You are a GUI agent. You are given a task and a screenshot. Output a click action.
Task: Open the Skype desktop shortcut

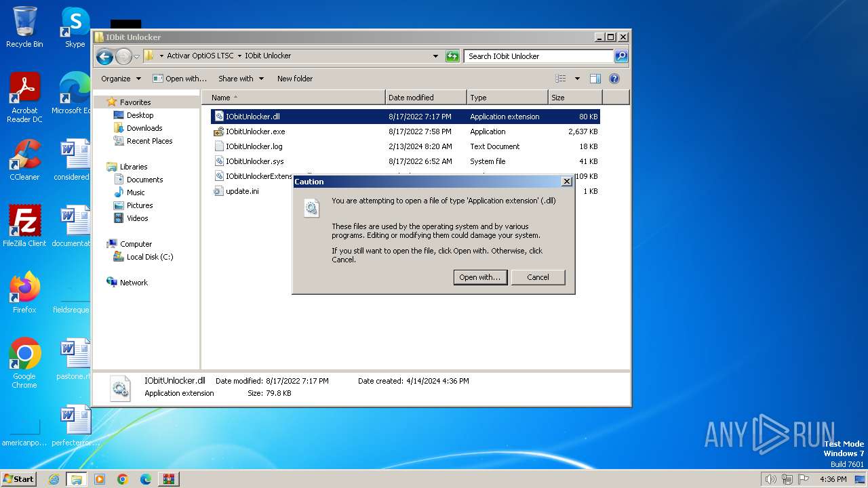[x=75, y=27]
